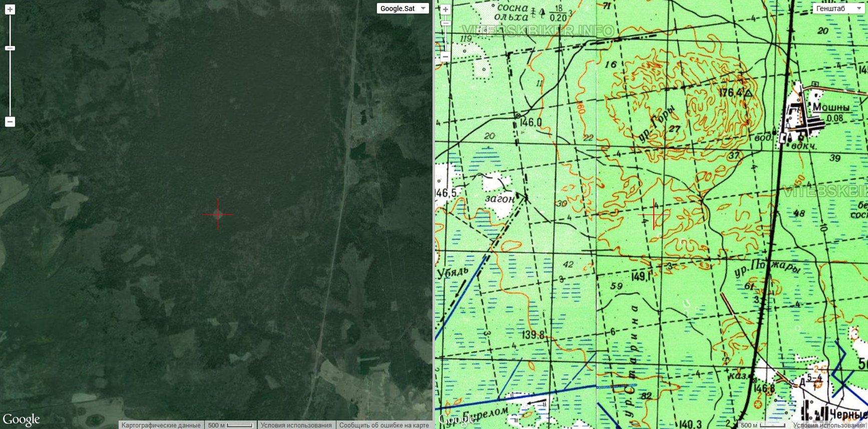Viewport: 868px width, 429px height.
Task: Toggle the 500 м scale on topographic map
Action: click(x=762, y=425)
